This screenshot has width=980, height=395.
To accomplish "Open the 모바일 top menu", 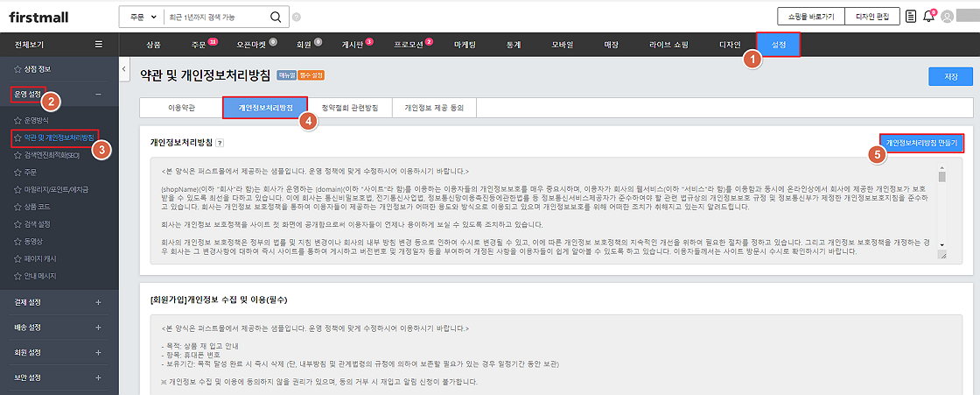I will (x=562, y=45).
